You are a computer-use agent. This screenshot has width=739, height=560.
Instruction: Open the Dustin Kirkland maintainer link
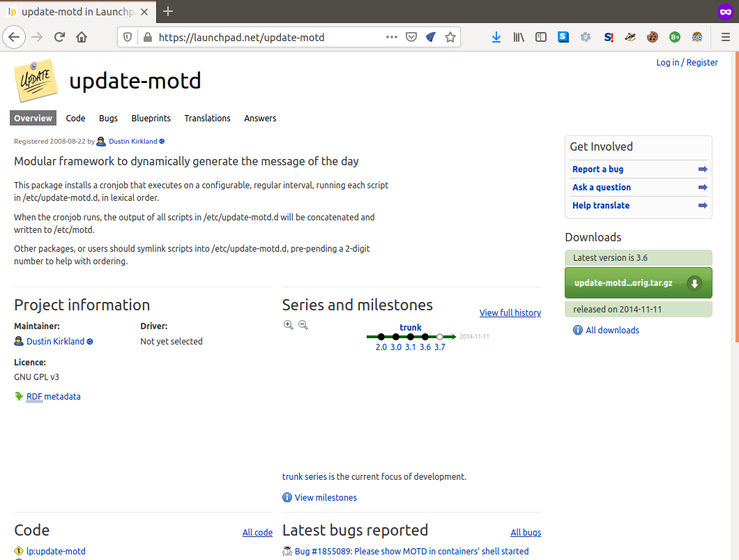tap(55, 341)
